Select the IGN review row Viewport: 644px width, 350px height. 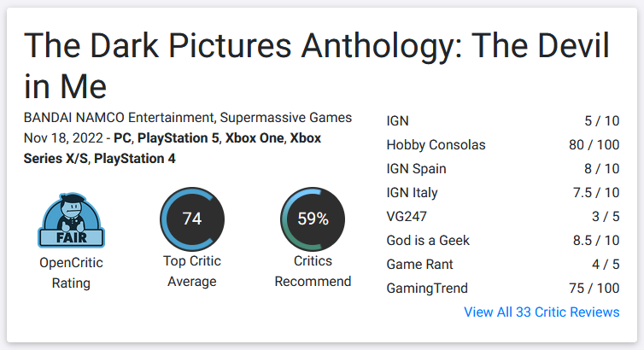(x=503, y=121)
